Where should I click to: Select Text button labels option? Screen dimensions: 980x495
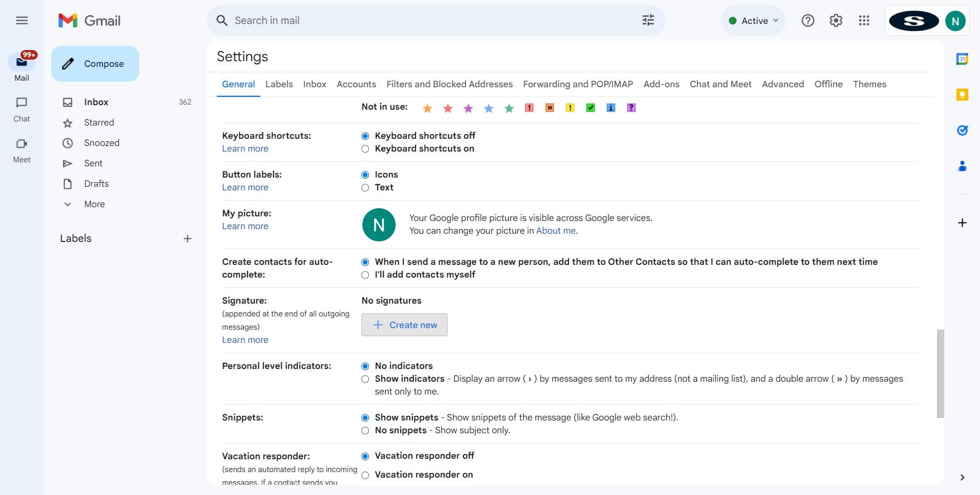tap(365, 188)
